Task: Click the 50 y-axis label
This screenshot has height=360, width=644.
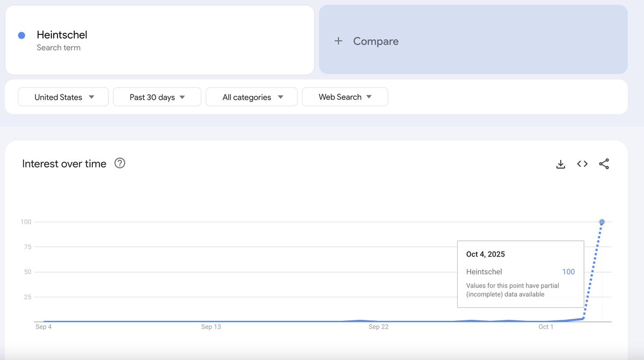Action: tap(27, 272)
